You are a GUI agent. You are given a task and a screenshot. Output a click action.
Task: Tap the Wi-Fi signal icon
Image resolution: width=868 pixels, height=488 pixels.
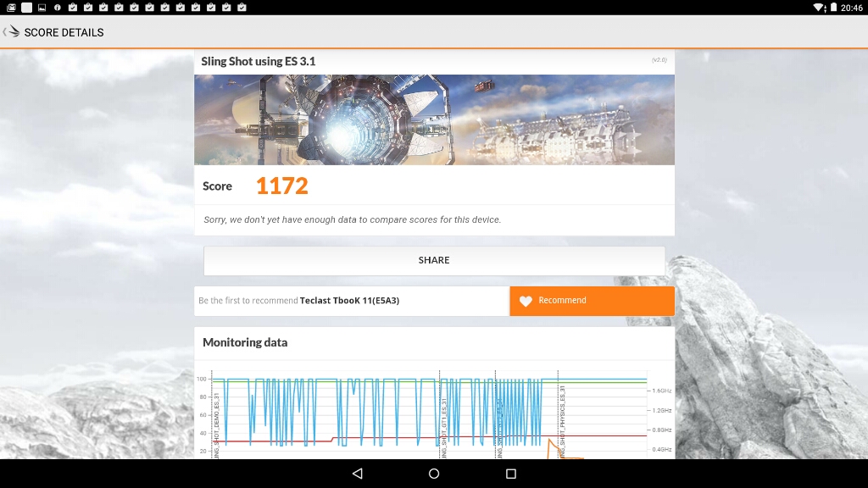click(819, 7)
